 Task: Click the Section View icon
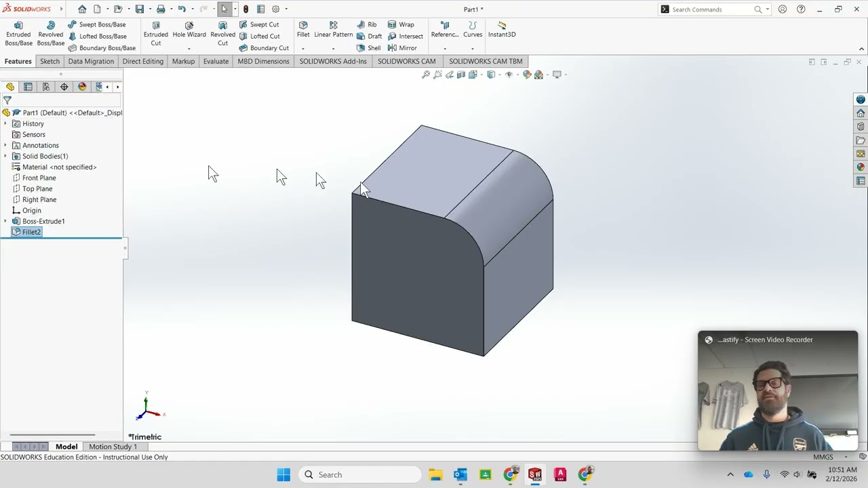[x=461, y=75]
